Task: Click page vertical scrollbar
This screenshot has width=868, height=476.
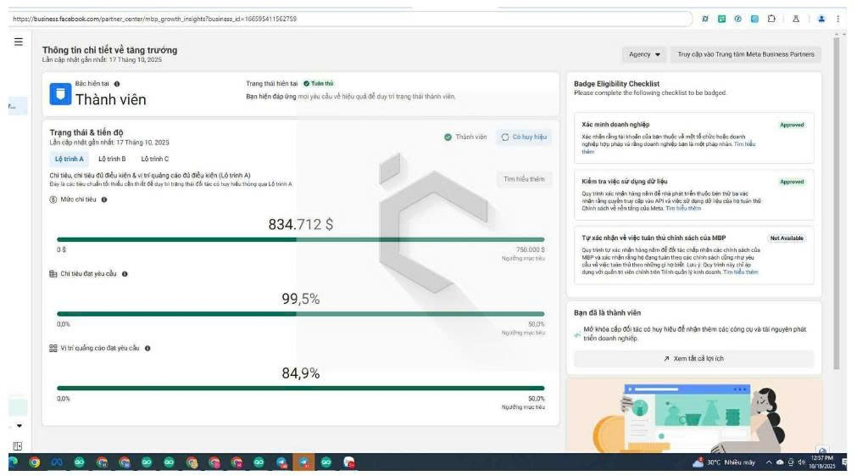Action: click(x=837, y=202)
